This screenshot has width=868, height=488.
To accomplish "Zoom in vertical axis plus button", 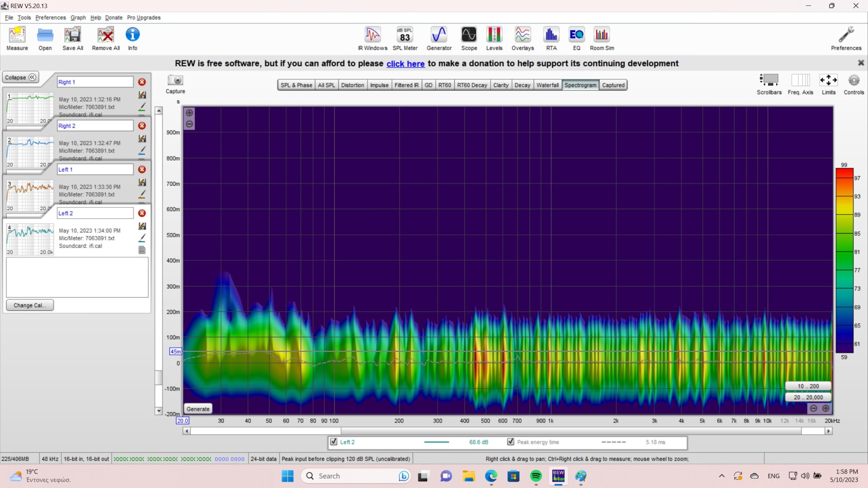I will pos(189,113).
